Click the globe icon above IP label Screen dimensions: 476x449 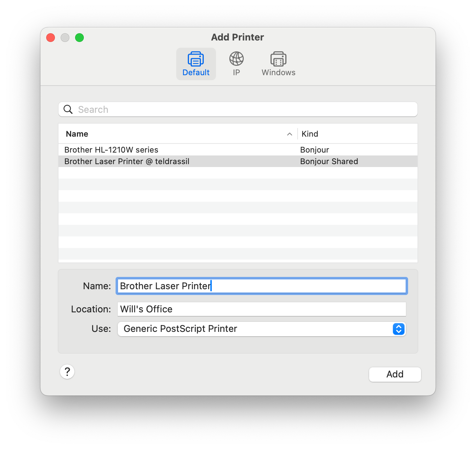pyautogui.click(x=237, y=58)
